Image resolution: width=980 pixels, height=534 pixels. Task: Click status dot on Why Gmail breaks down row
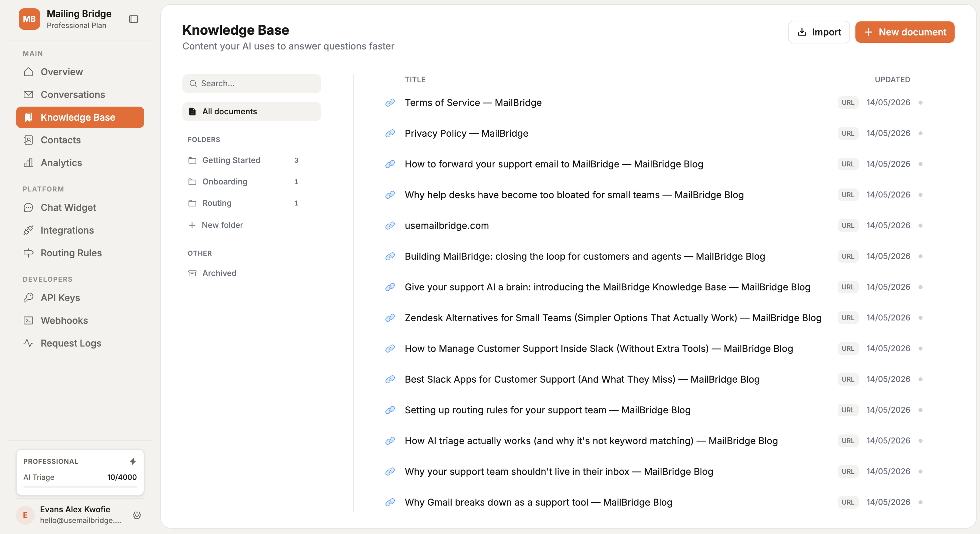click(x=920, y=502)
